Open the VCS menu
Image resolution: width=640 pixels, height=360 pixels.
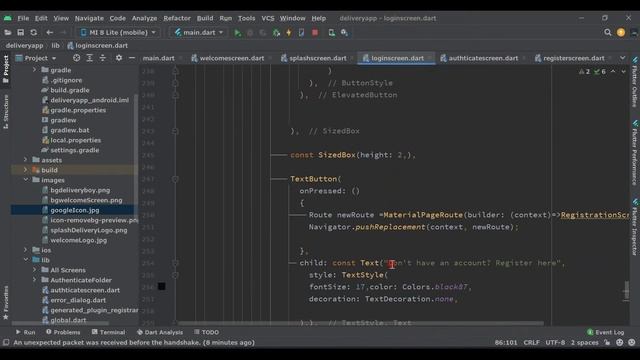pyautogui.click(x=268, y=18)
